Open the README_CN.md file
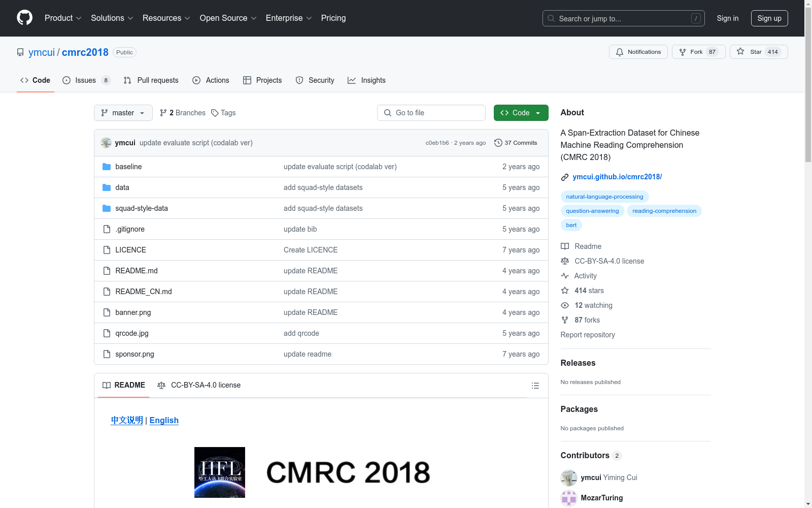Viewport: 812px width, 508px height. click(144, 292)
